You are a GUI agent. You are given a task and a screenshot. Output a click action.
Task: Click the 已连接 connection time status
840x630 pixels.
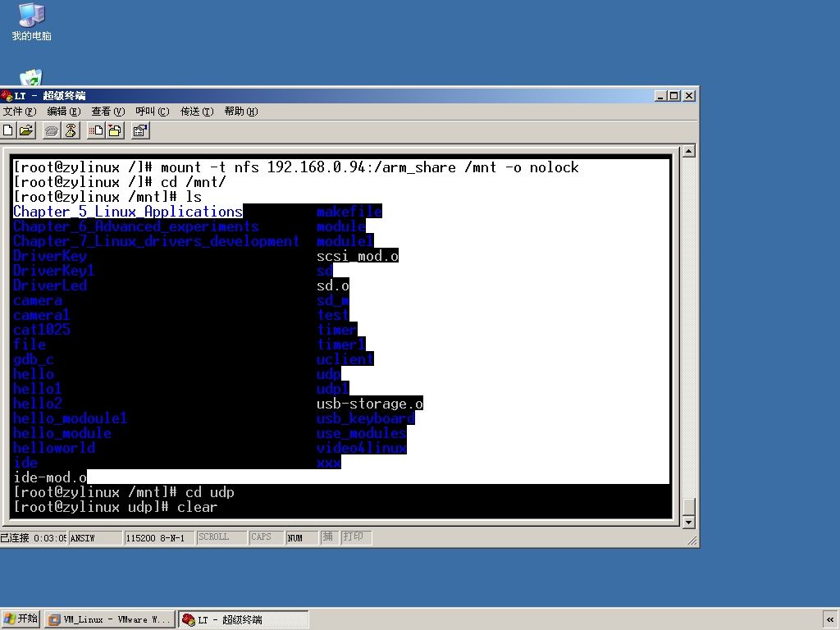click(x=33, y=538)
